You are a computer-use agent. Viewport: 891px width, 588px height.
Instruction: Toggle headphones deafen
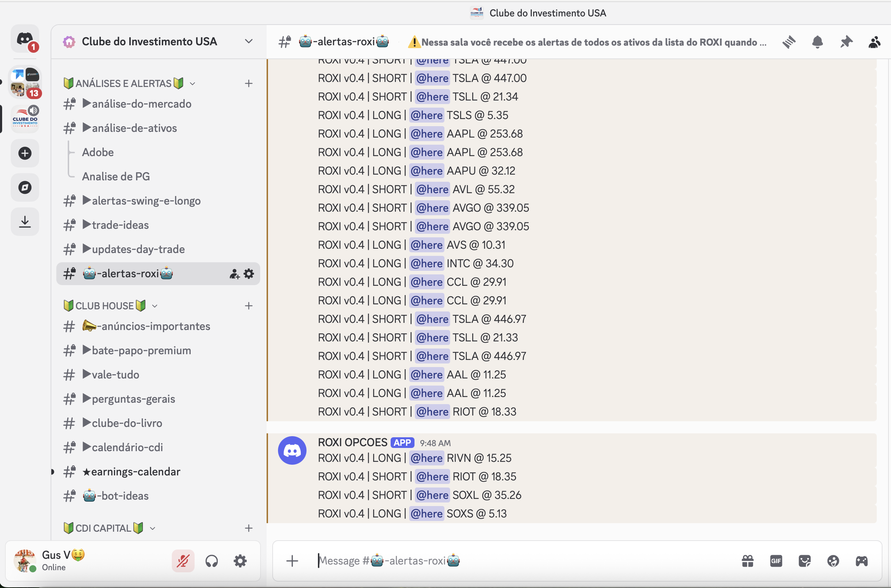click(x=211, y=561)
